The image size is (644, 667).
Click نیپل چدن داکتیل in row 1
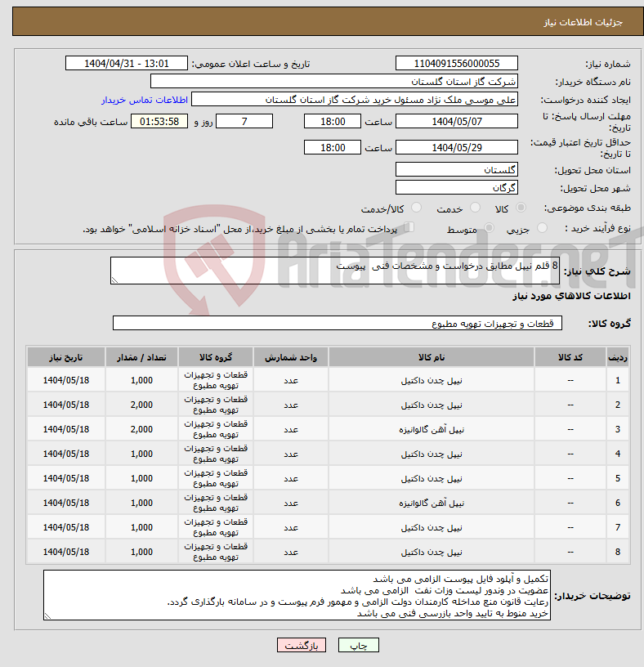432,380
